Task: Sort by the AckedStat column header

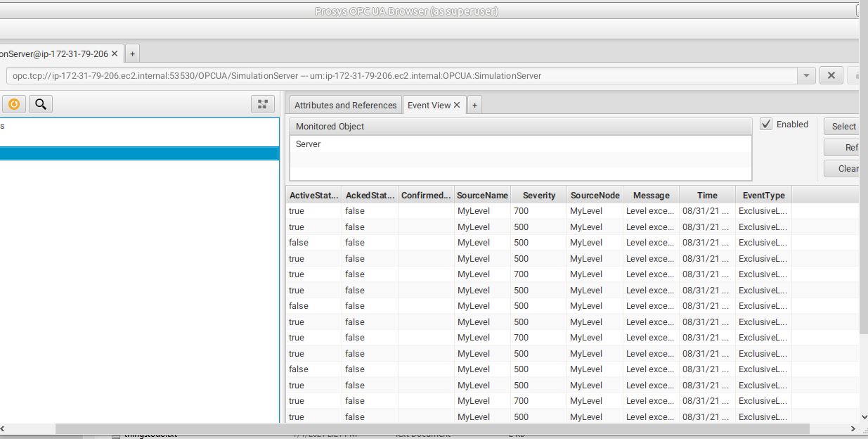Action: [370, 196]
